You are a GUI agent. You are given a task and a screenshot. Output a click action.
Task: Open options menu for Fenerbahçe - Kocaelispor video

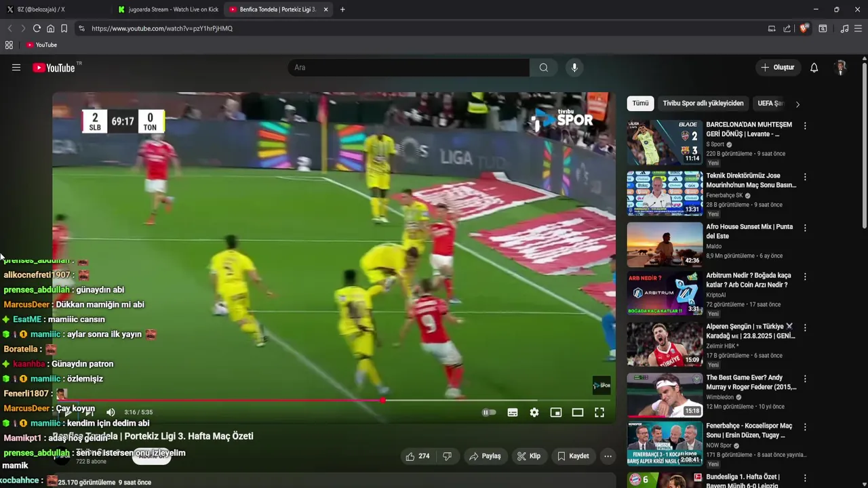[805, 427]
